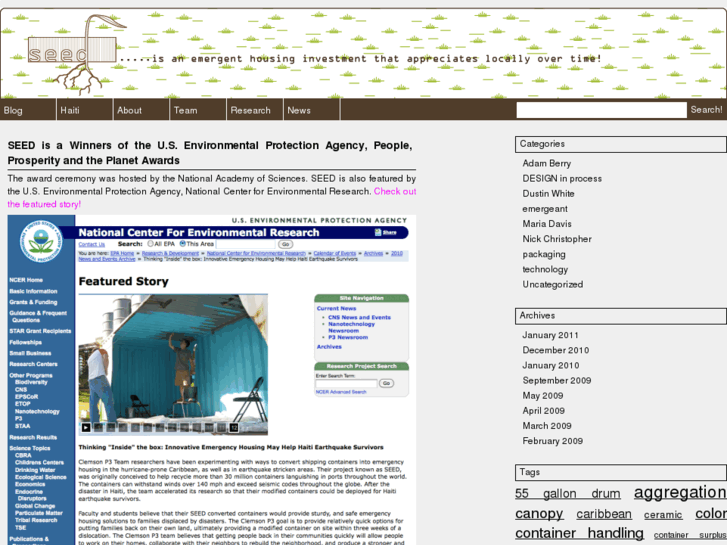Open the May 2009 archive
The height and width of the screenshot is (545, 727).
point(542,396)
